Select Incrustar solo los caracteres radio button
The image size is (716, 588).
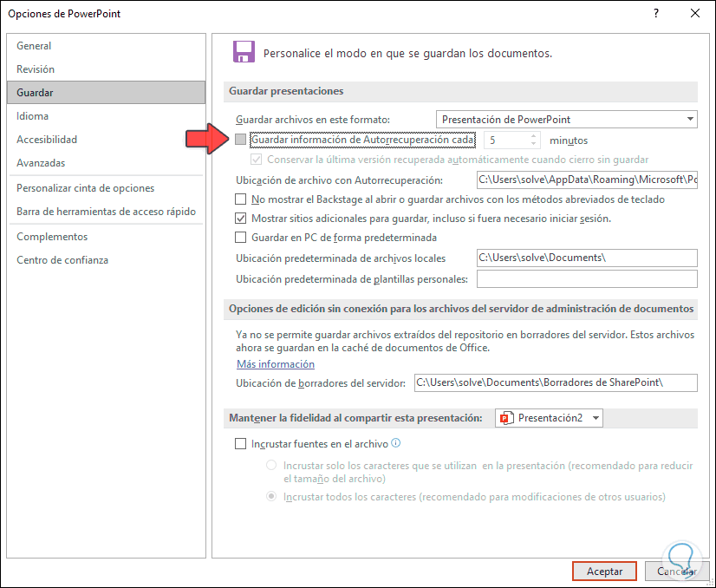coord(271,465)
